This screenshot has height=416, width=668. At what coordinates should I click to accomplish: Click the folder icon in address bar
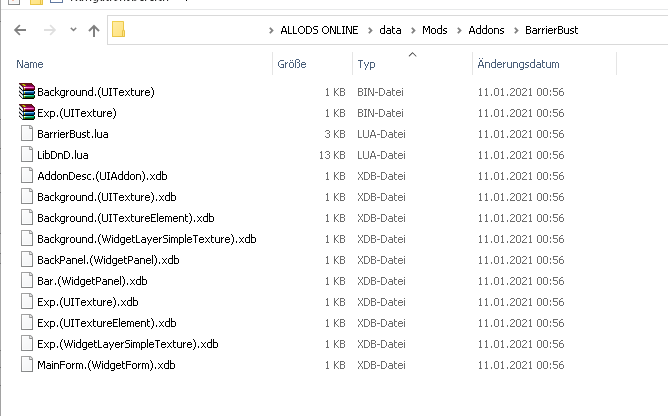click(119, 30)
